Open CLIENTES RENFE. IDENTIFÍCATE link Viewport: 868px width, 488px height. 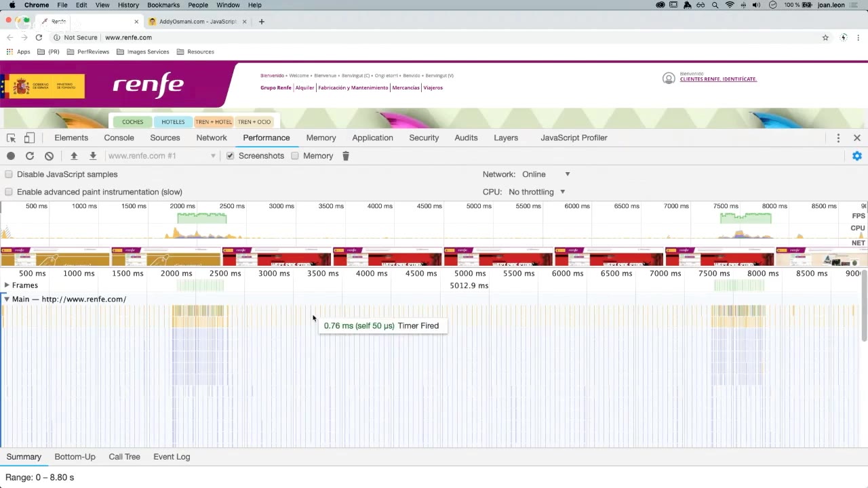[718, 79]
